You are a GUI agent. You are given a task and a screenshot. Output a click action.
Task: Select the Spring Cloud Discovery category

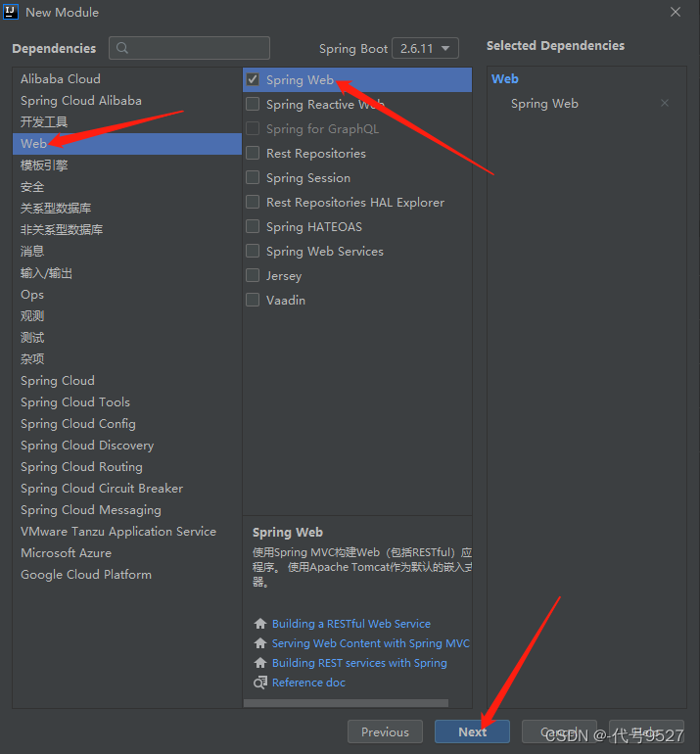[x=127, y=446]
